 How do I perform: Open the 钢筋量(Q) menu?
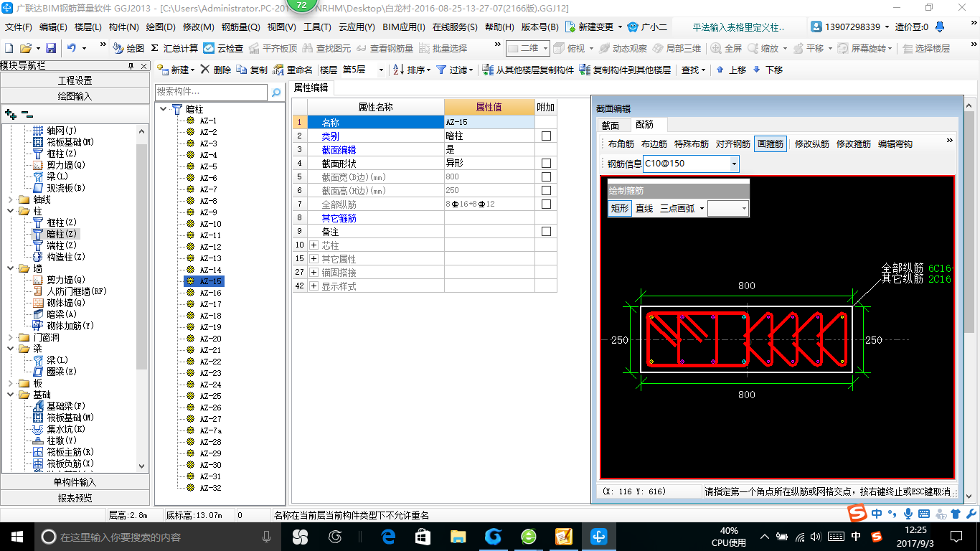(240, 27)
